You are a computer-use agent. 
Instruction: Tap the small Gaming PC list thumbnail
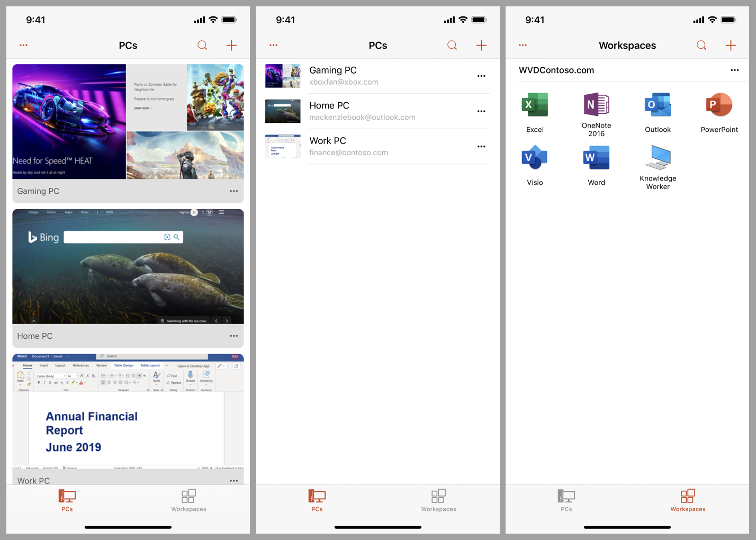pyautogui.click(x=283, y=76)
